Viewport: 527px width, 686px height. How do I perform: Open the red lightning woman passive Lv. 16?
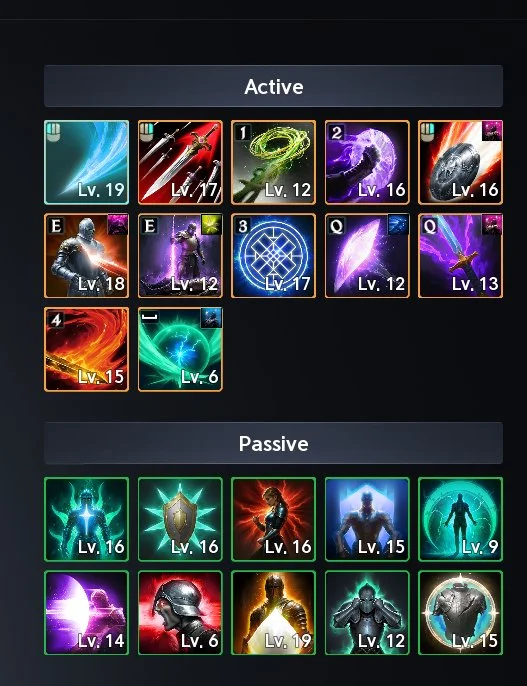point(273,519)
